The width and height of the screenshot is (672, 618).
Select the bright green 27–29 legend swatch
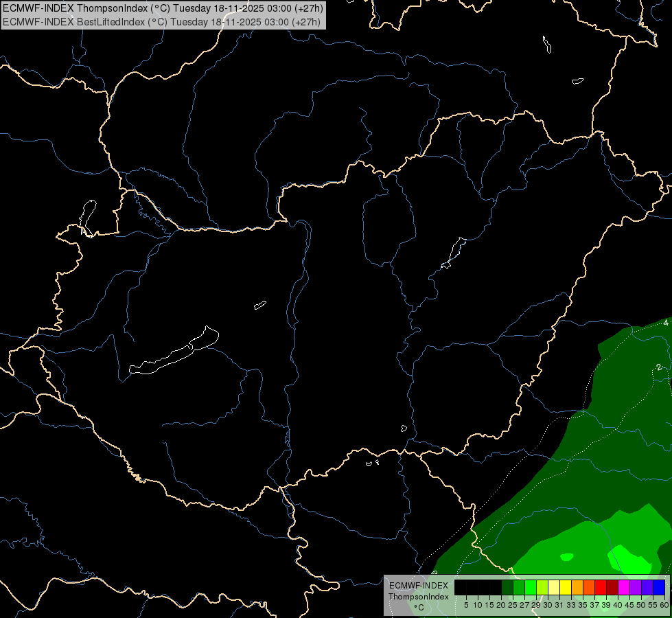pyautogui.click(x=531, y=587)
